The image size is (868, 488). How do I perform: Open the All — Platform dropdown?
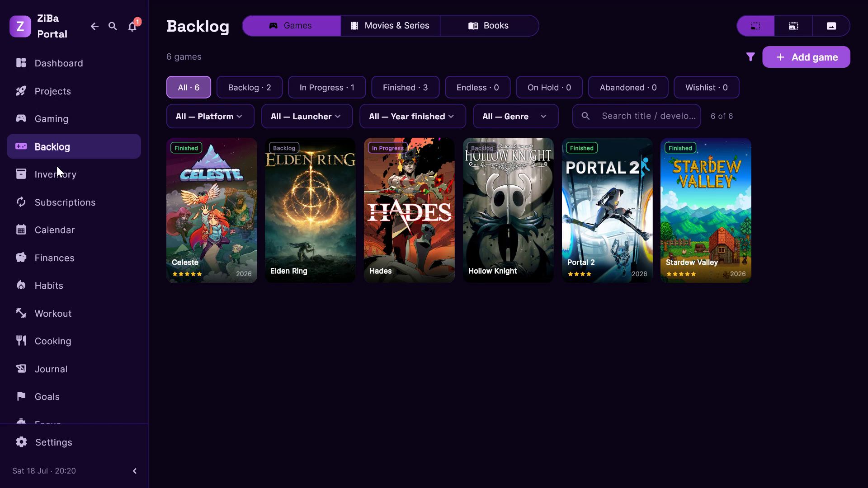[x=210, y=116]
